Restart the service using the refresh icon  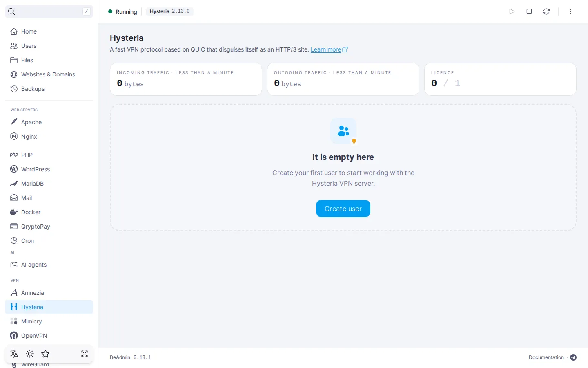point(546,11)
